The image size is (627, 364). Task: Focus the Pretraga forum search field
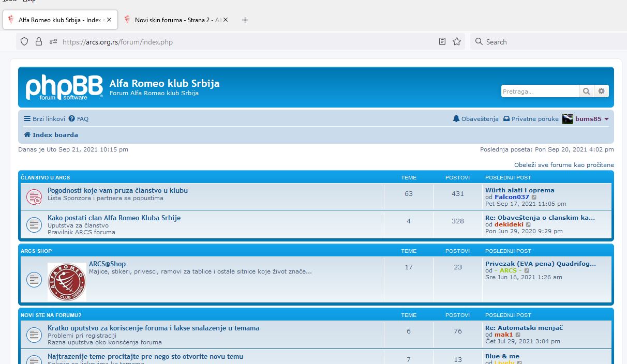pos(540,91)
